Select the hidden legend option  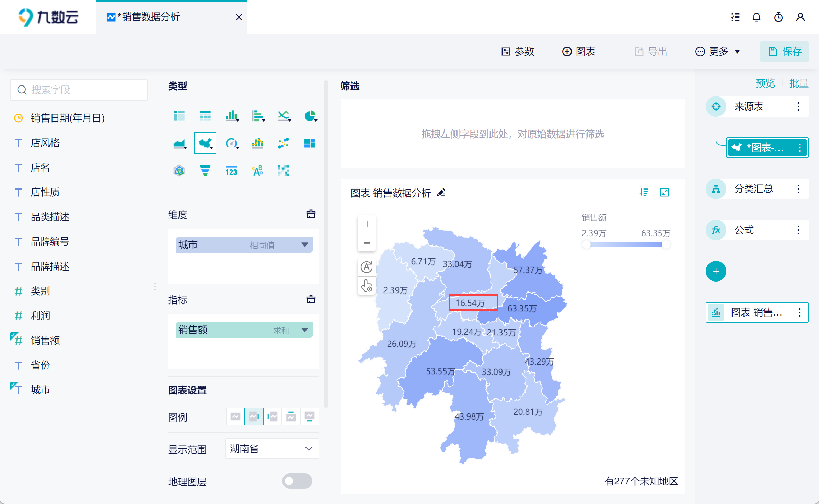tap(235, 416)
